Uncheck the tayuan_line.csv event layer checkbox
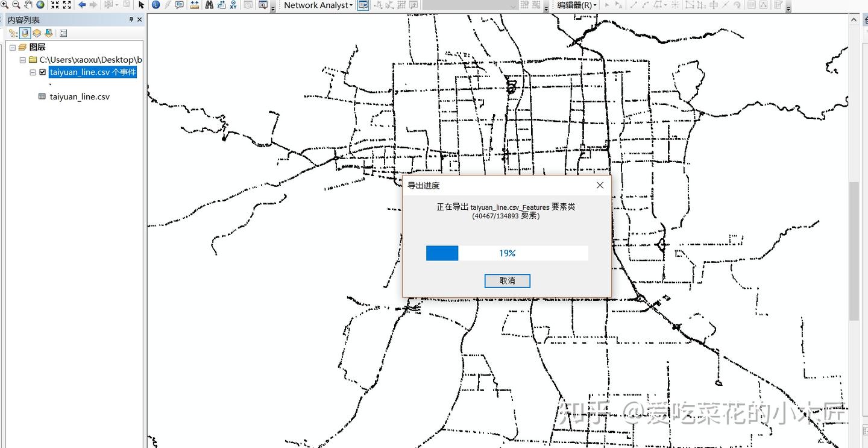Screen dimensions: 868x448 pyautogui.click(x=42, y=72)
